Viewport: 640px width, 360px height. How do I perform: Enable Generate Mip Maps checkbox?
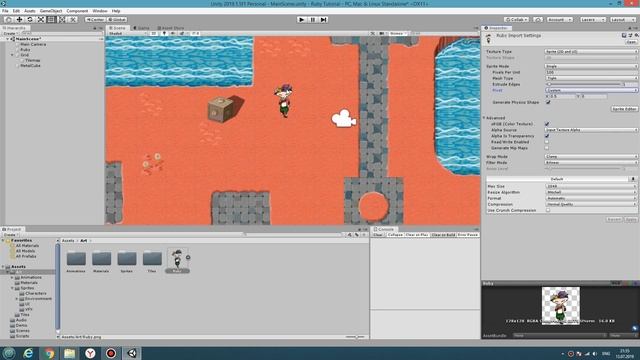[x=547, y=148]
